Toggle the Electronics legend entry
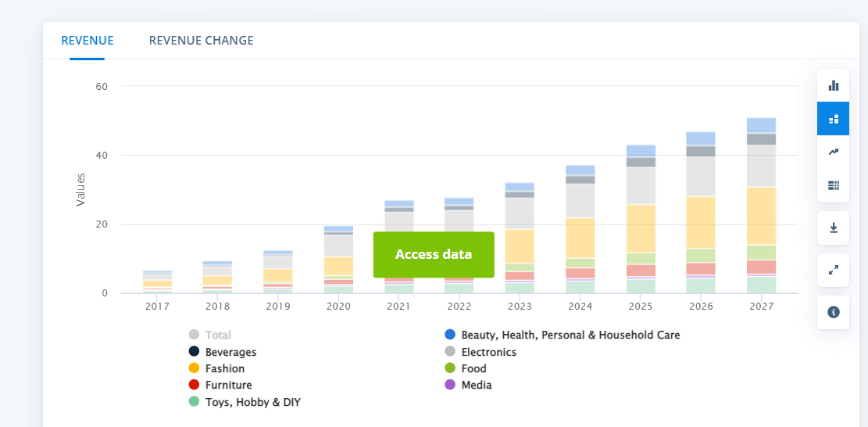 [488, 352]
